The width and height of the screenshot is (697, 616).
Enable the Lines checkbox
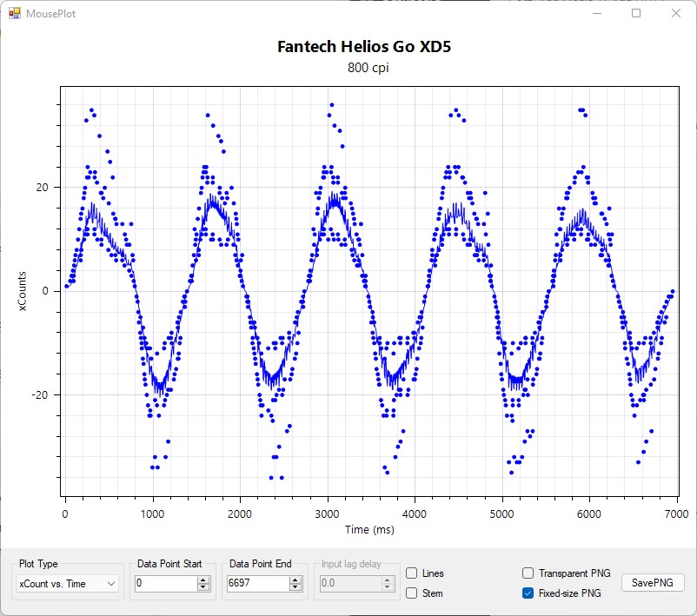[412, 573]
